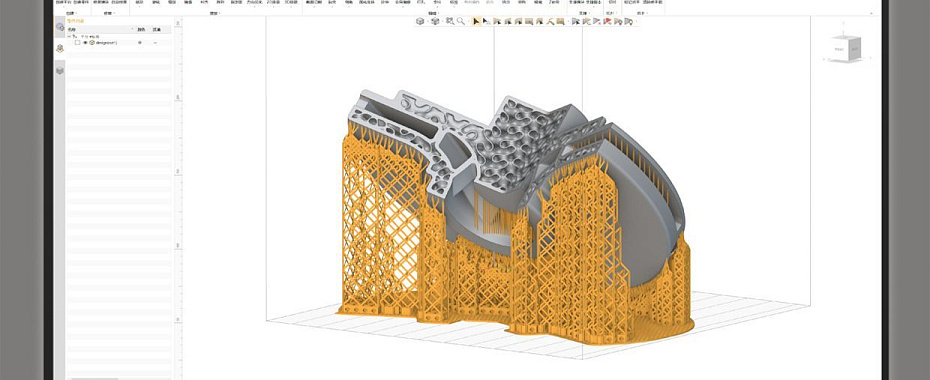Open the name column header dropdown arrow
Screen dimensions: 930x380
[x=132, y=29]
